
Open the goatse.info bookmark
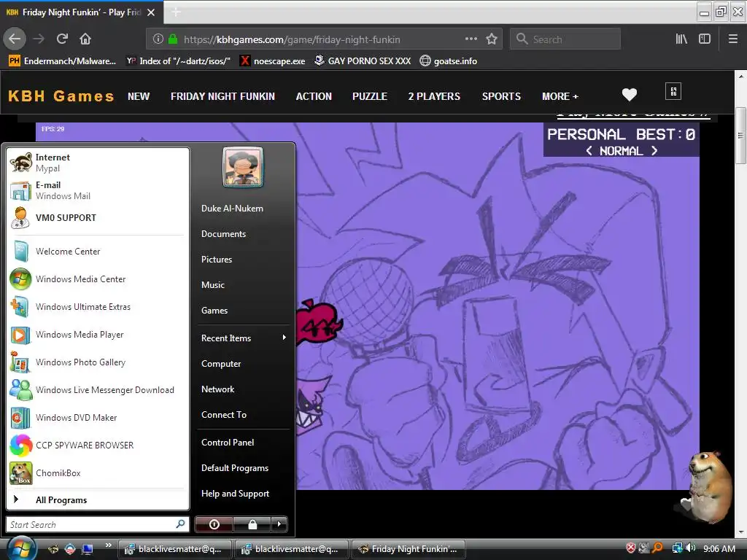449,61
